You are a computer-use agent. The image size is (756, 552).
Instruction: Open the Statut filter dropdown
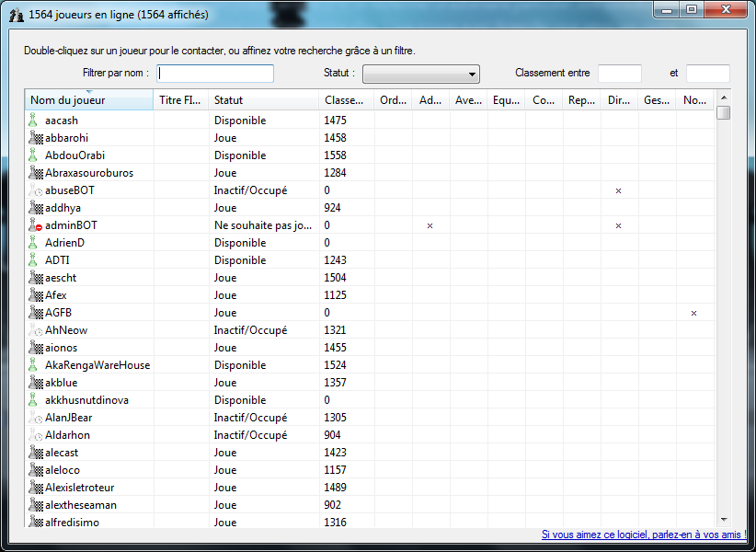click(x=421, y=75)
